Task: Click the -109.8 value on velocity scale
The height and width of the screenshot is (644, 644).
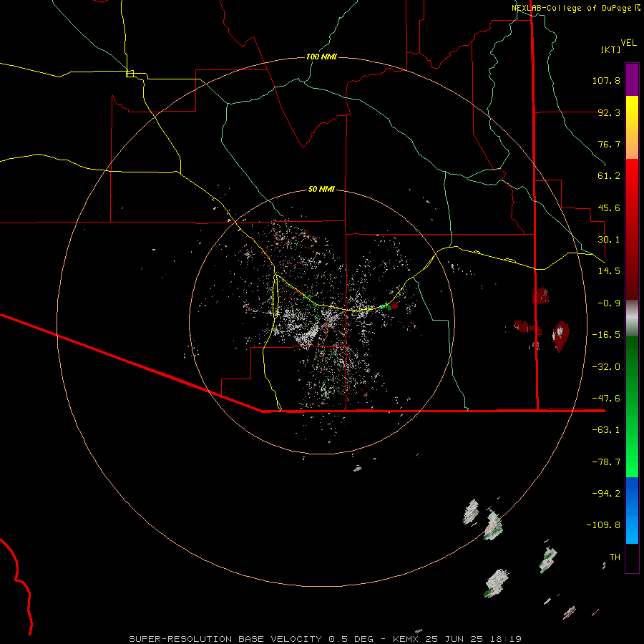Action: pos(603,525)
